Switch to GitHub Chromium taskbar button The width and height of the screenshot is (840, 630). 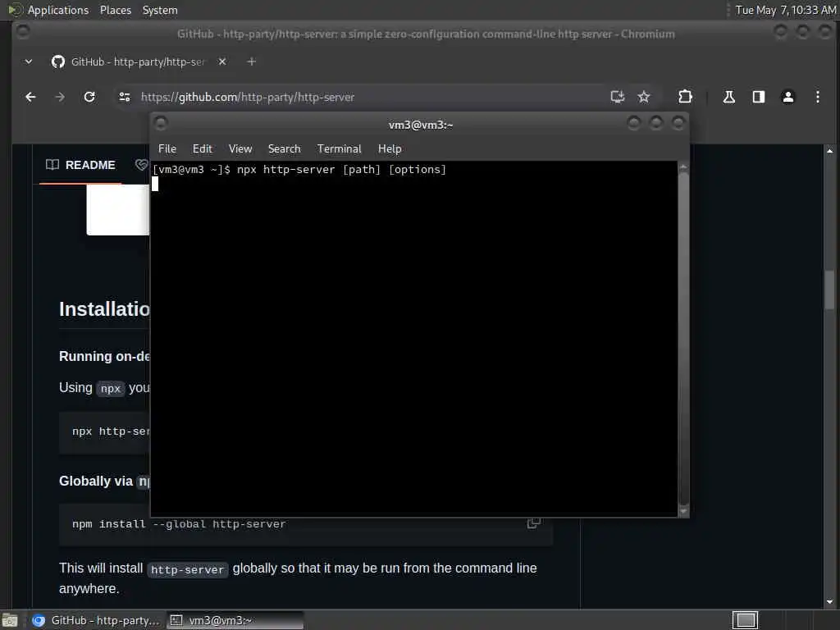95,620
